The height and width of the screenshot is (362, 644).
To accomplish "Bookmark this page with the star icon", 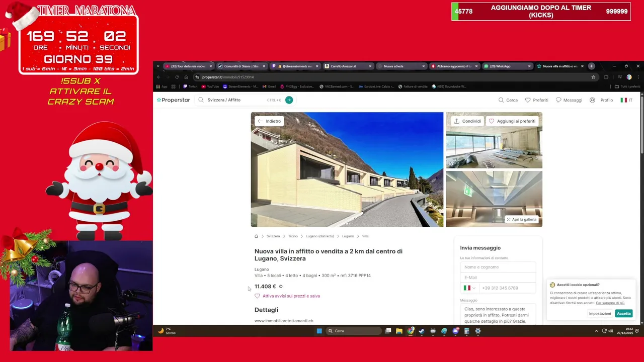I will 593,77.
